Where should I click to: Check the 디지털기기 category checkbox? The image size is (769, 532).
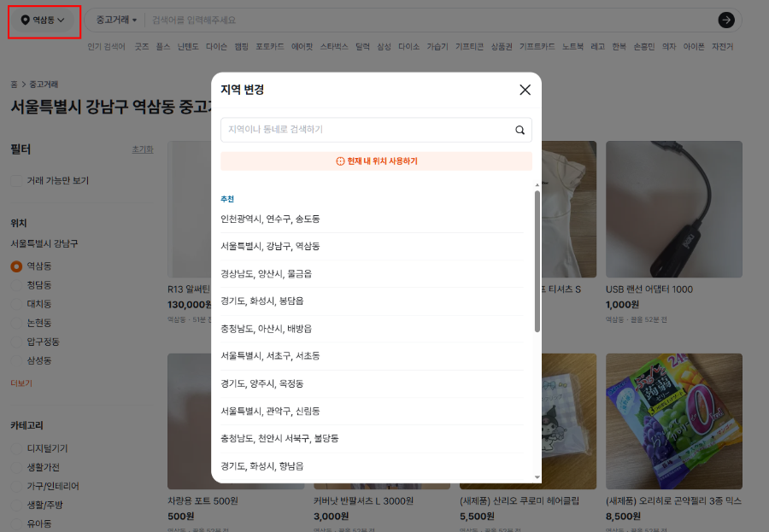pos(15,447)
